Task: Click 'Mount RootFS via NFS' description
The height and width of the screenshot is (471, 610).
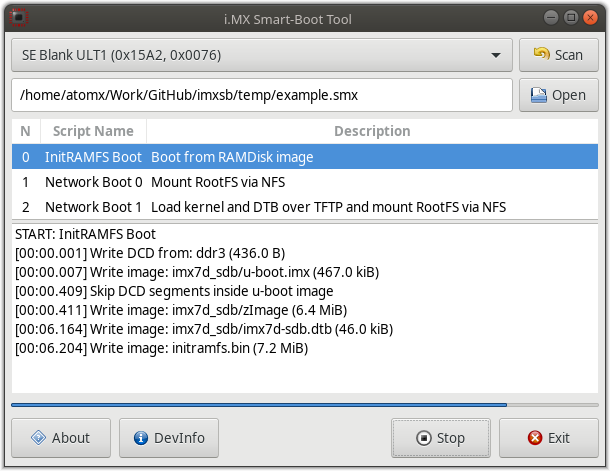Action: 218,182
